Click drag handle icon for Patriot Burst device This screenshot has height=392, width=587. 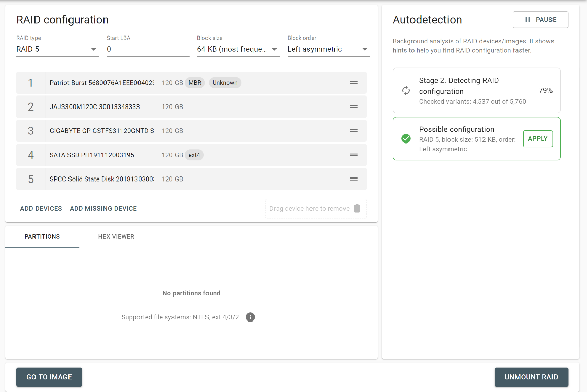coord(354,83)
